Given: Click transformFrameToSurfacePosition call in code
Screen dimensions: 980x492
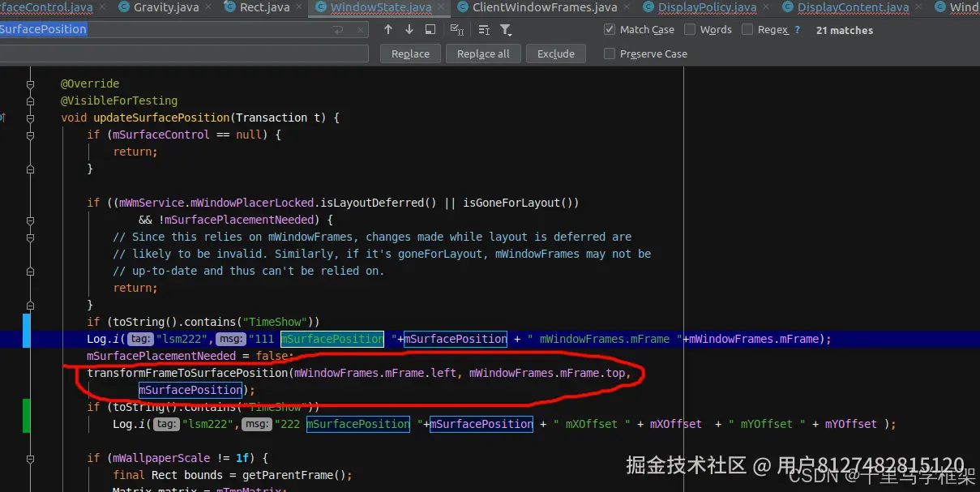Looking at the screenshot, I should point(187,373).
